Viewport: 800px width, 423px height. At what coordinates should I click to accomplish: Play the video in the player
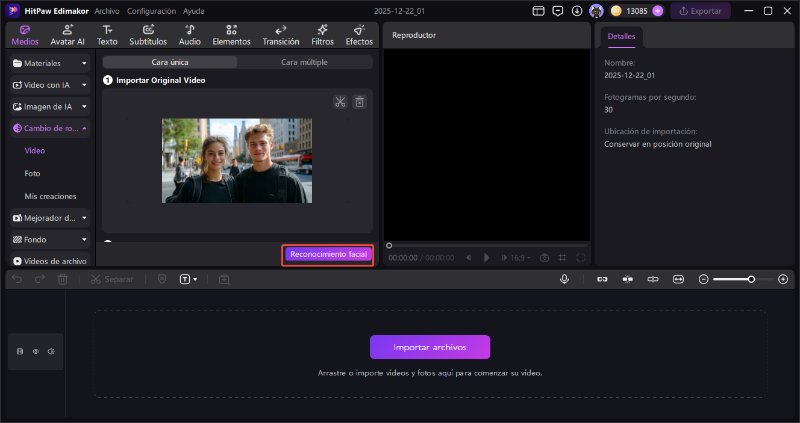click(x=486, y=258)
